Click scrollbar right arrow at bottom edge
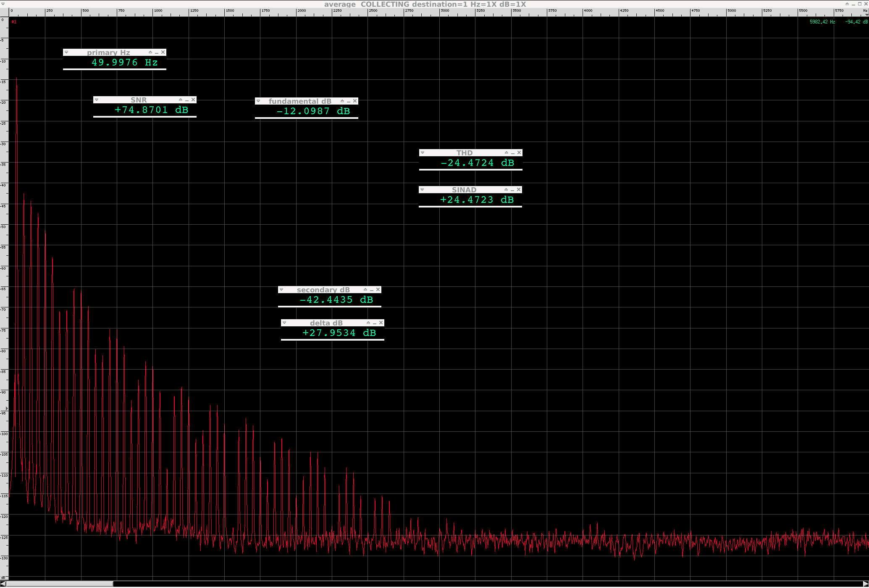 (x=866, y=584)
